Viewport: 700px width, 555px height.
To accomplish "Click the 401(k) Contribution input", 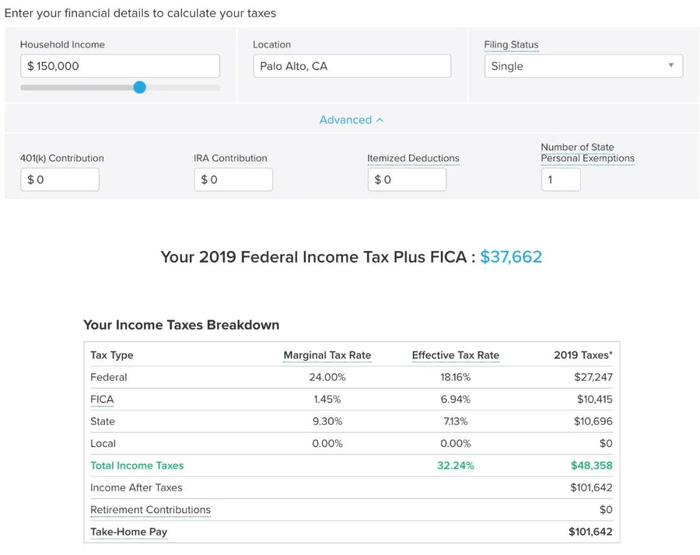I will tap(60, 180).
